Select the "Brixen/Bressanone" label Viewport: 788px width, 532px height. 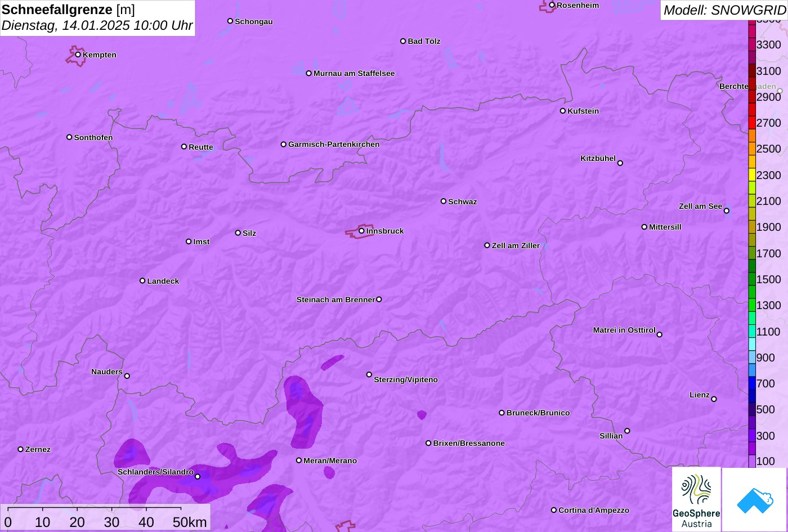pos(469,443)
